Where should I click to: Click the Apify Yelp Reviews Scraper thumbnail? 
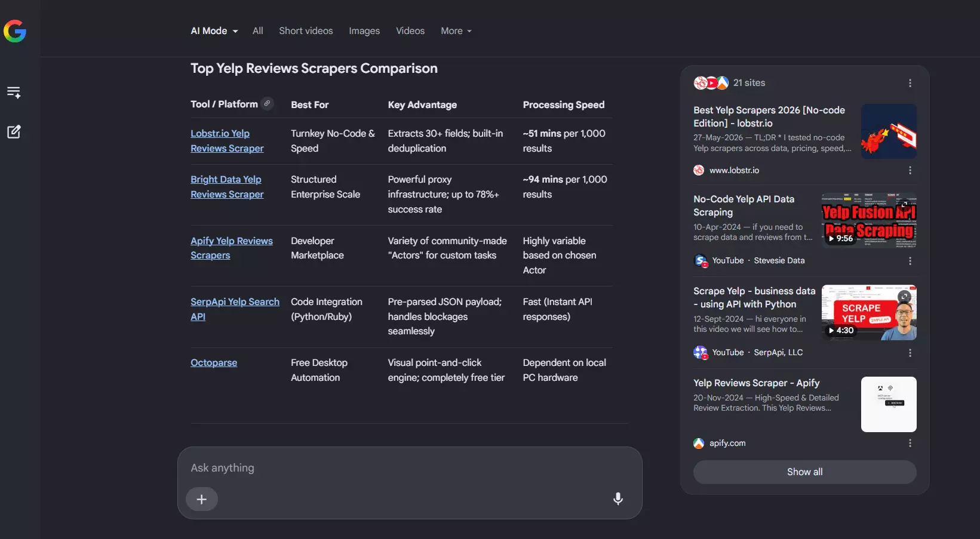(889, 404)
